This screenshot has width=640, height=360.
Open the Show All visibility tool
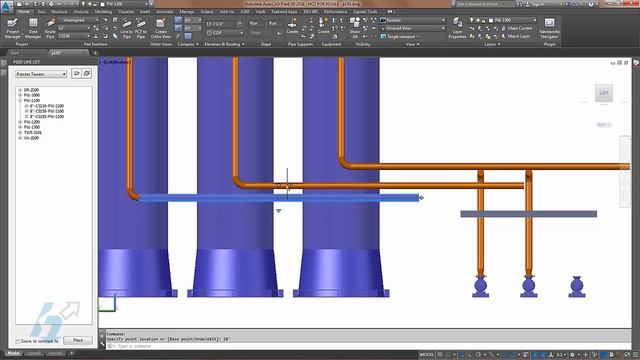pyautogui.click(x=355, y=28)
